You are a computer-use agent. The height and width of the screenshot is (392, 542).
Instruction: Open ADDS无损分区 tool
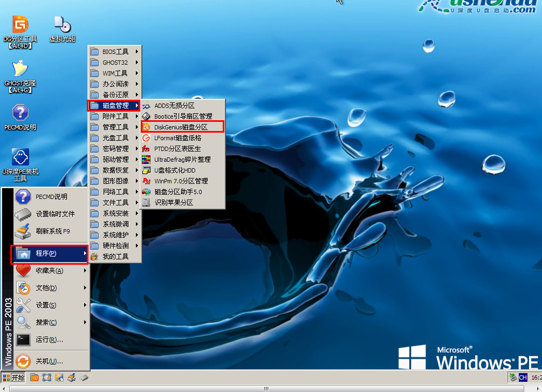pos(174,105)
